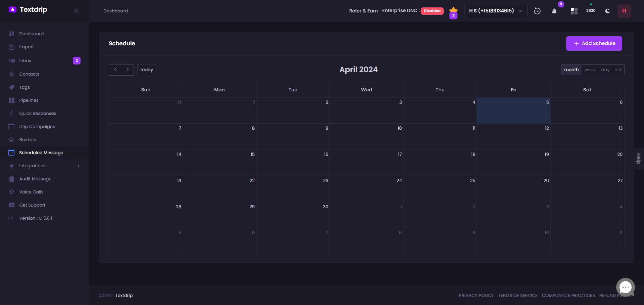This screenshot has height=305, width=644.
Task: Open the notifications bell
Action: [554, 11]
